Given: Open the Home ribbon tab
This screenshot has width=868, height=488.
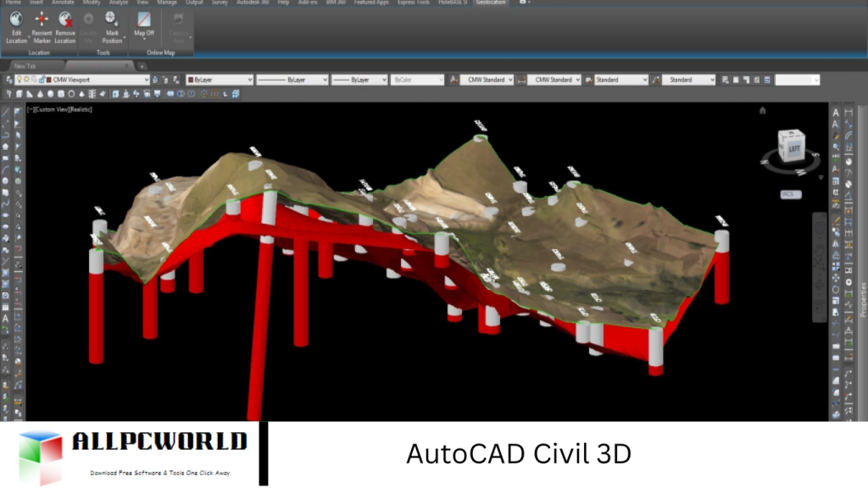Looking at the screenshot, I should [x=13, y=3].
